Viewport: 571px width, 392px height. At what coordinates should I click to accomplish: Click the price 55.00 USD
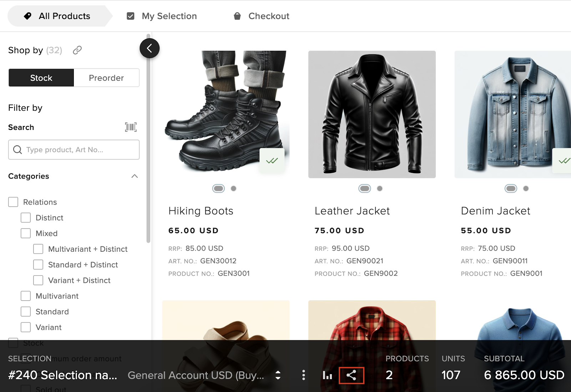[x=486, y=231]
